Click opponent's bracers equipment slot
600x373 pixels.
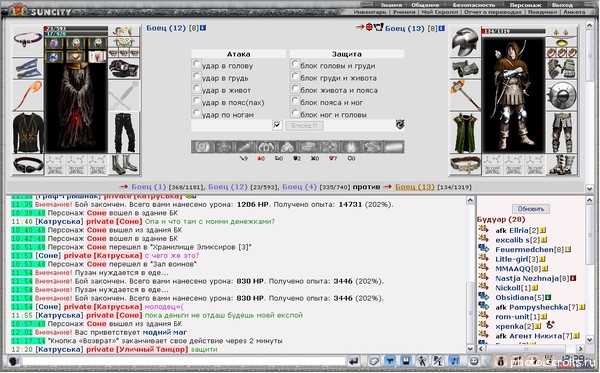(465, 69)
